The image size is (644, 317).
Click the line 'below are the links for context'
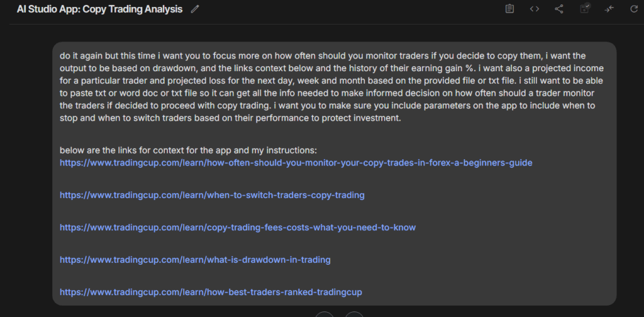click(188, 150)
